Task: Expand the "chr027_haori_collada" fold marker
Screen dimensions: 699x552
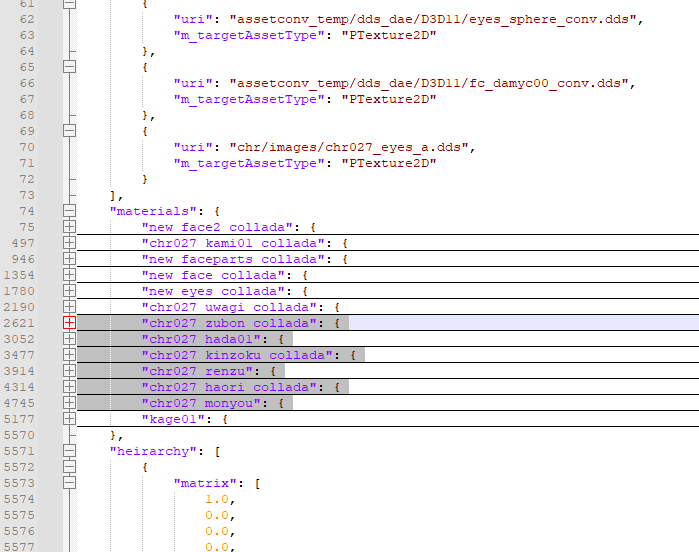Action: (69, 387)
